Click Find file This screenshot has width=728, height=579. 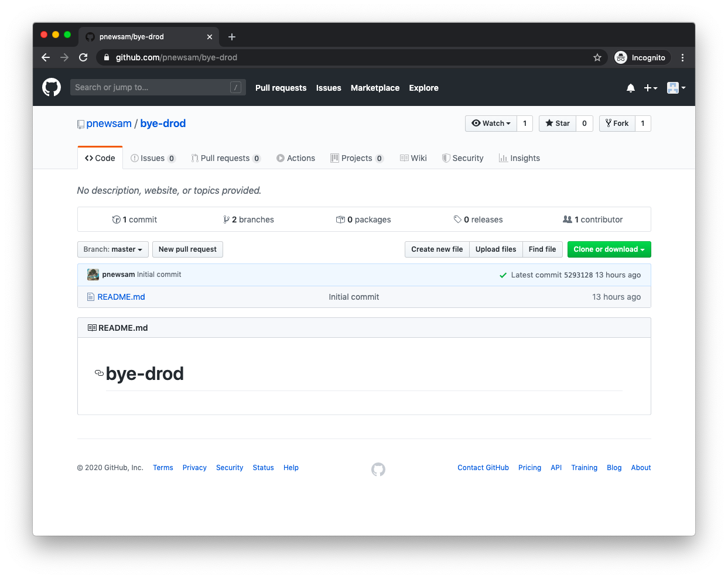tap(542, 249)
